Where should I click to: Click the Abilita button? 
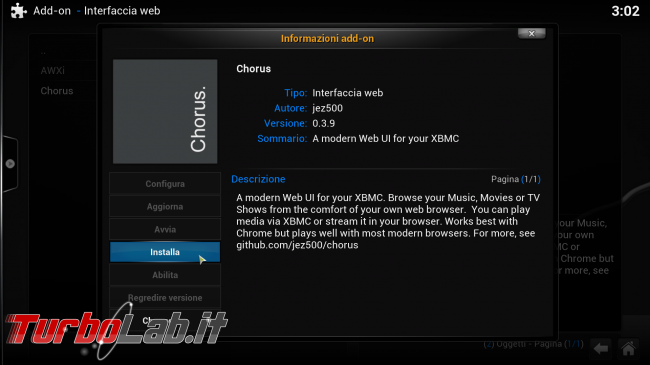[x=165, y=275]
